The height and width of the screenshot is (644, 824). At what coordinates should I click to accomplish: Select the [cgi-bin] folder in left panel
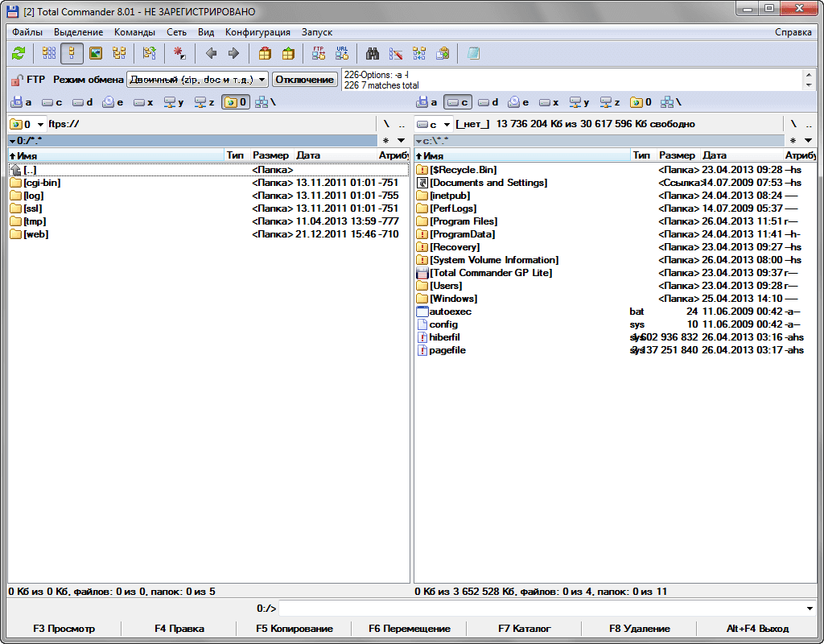point(208,183)
